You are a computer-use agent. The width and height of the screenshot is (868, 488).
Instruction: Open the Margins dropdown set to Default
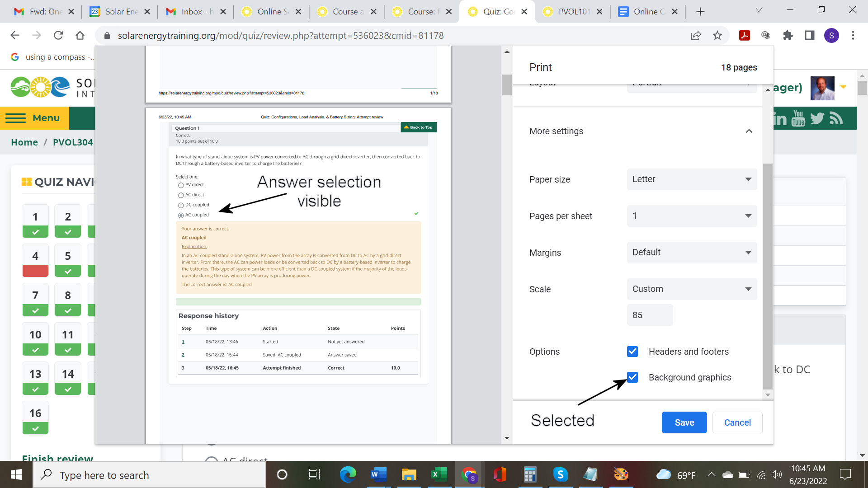tap(692, 253)
